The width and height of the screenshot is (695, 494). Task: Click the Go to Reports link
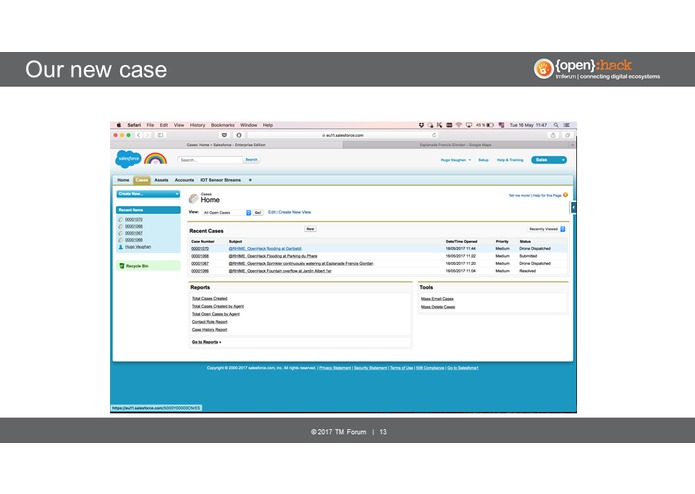coord(207,342)
